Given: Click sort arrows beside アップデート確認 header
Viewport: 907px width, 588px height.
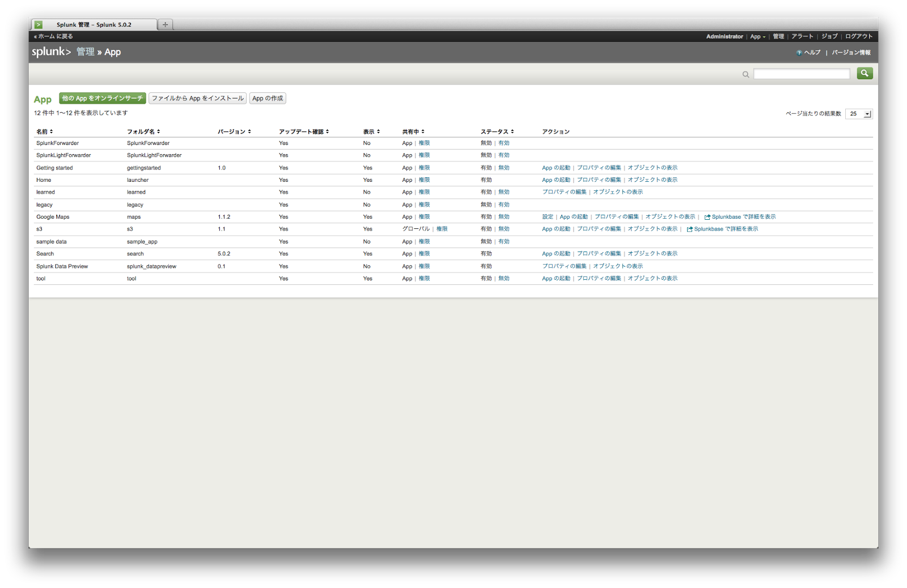Looking at the screenshot, I should point(327,131).
